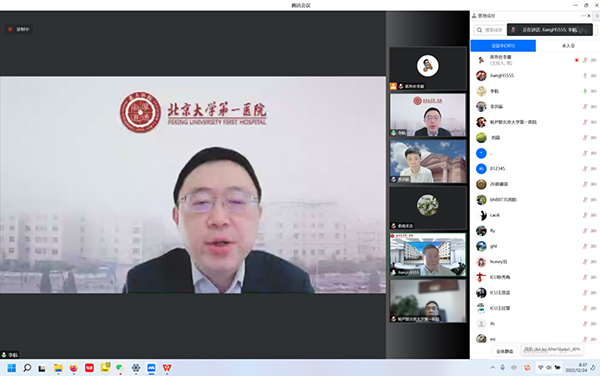
Task: Click avatar of member caoli
Action: 481,215
